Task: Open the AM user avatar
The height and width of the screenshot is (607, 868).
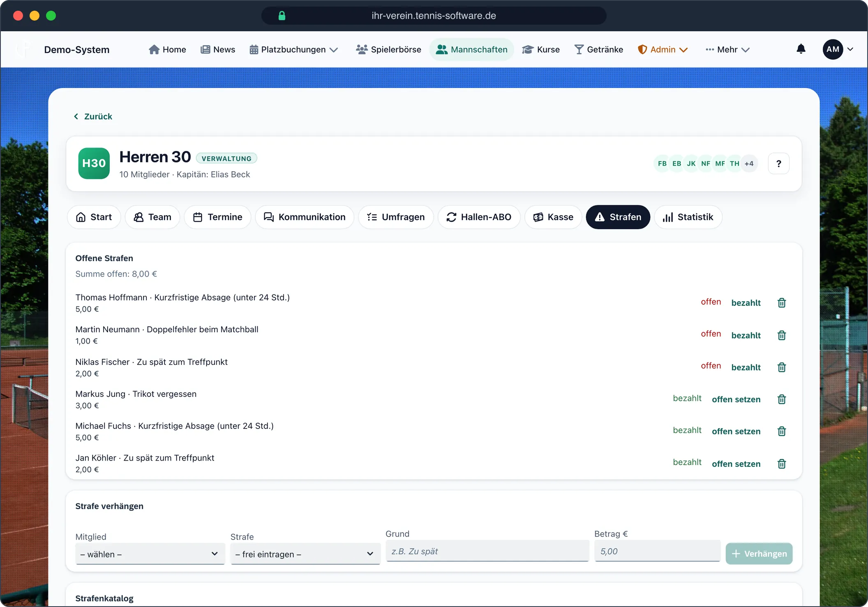Action: coord(833,49)
